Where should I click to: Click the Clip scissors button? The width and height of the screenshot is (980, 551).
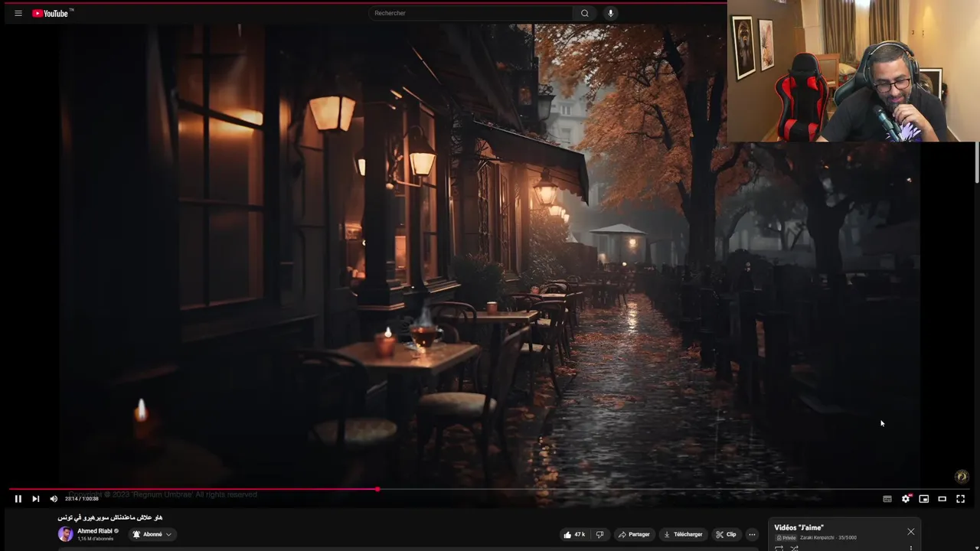click(x=726, y=534)
